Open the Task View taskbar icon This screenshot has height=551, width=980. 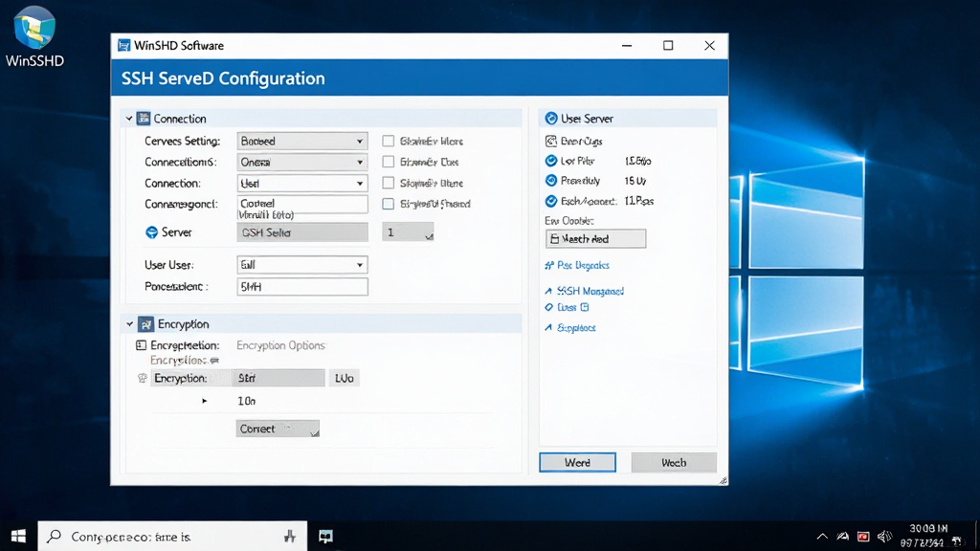[x=325, y=536]
